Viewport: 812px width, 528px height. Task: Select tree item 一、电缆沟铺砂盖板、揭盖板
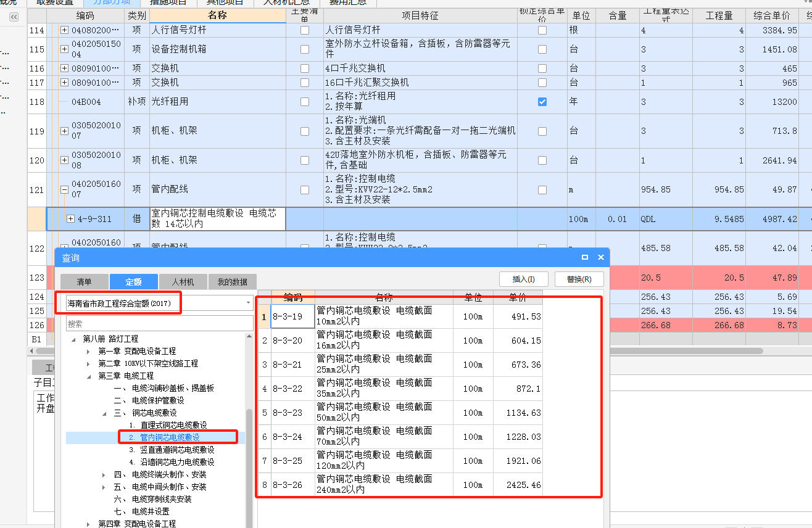coord(164,389)
